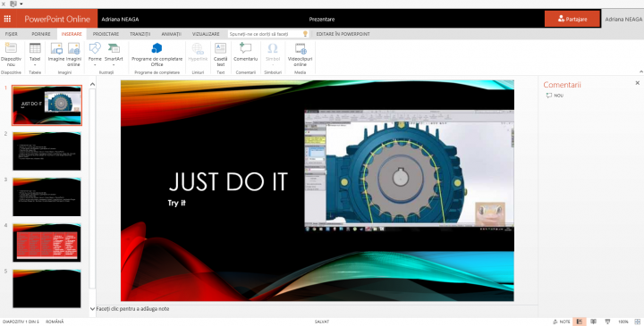Insert a new slide with Diapozitiv nou
The height and width of the screenshot is (326, 644).
11,54
